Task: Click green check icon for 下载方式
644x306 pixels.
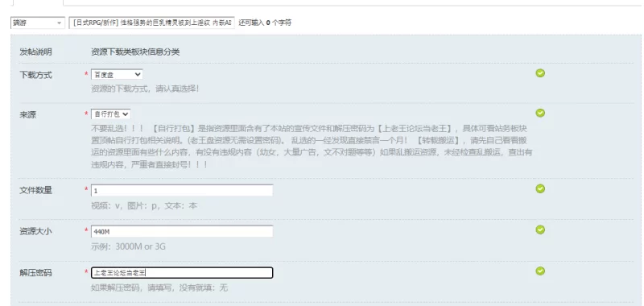Action: [x=540, y=73]
